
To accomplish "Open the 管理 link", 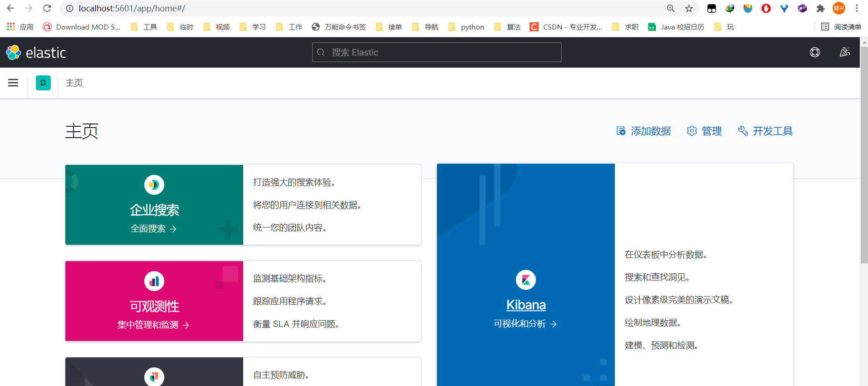I will (x=704, y=131).
